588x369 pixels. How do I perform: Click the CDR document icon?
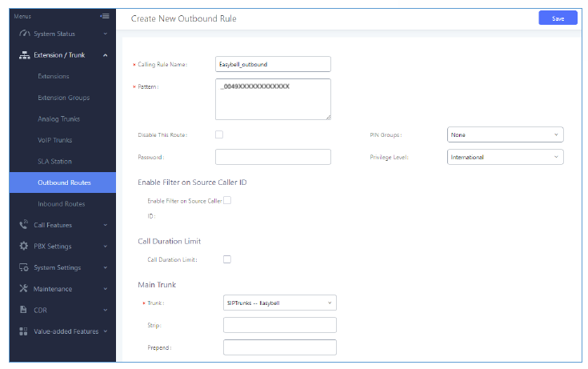point(24,309)
